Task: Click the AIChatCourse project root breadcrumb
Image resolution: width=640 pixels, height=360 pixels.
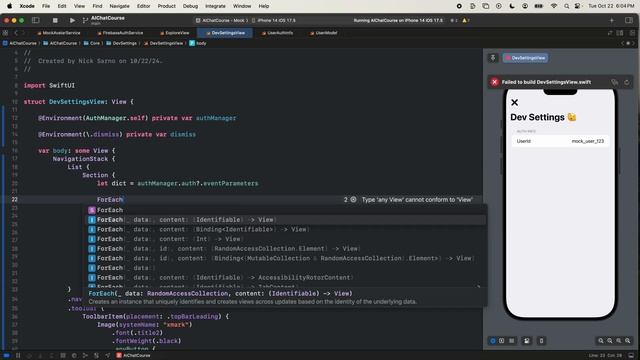Action: [x=20, y=43]
